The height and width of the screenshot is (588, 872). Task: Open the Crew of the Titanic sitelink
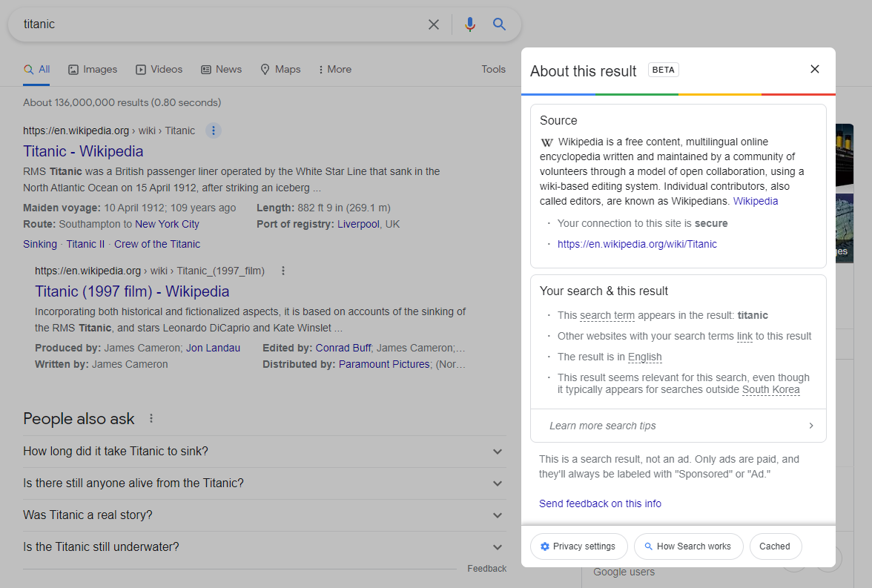pos(157,244)
